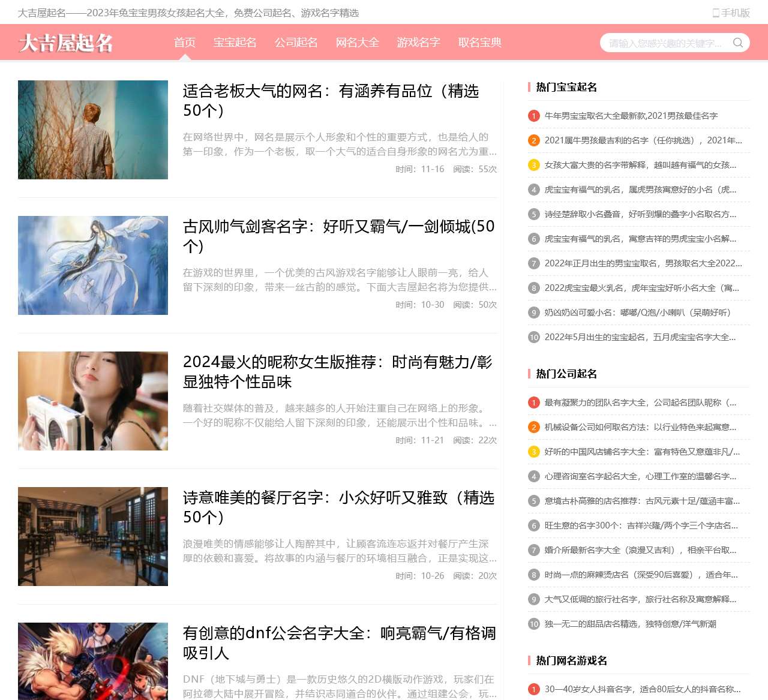Switch to the 网名大全 tab
This screenshot has height=700, width=768.
[358, 43]
